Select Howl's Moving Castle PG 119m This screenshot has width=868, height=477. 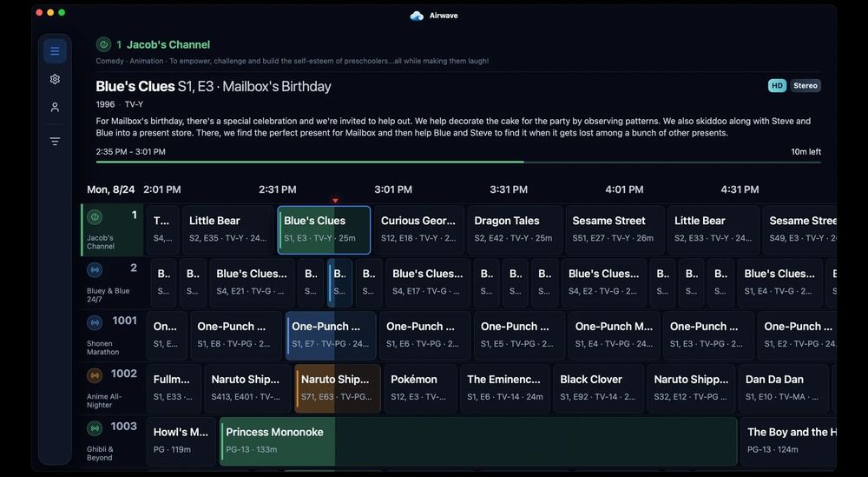point(181,441)
